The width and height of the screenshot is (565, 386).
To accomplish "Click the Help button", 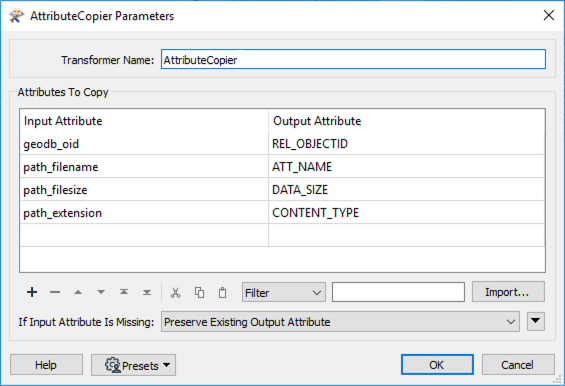I will [x=46, y=365].
